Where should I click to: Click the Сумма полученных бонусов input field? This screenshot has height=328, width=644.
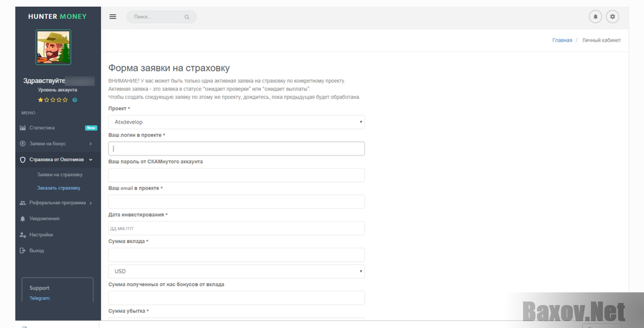coord(237,298)
